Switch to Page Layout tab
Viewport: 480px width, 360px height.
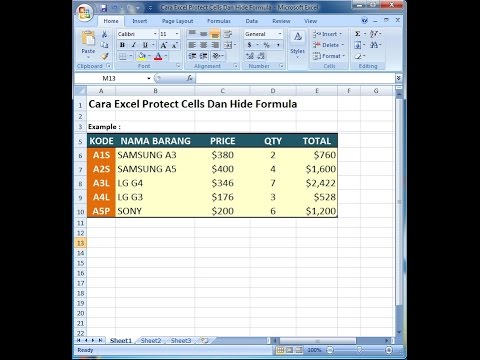pyautogui.click(x=178, y=21)
